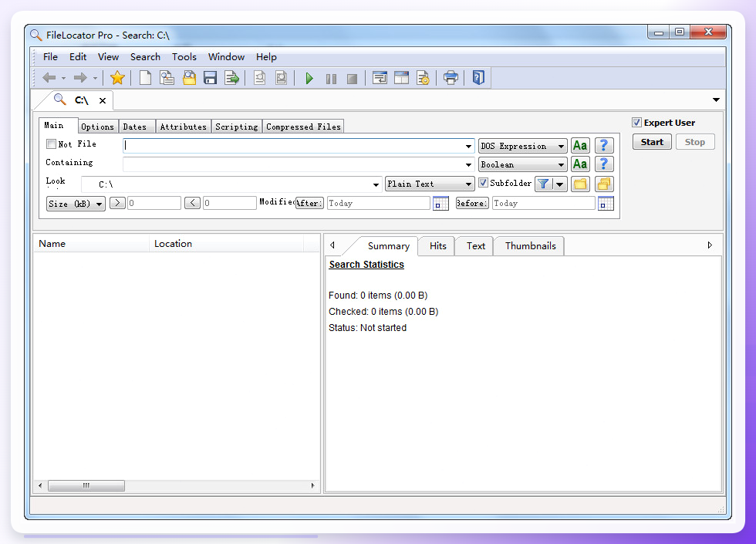Toggle the Modified After button

pyautogui.click(x=309, y=203)
